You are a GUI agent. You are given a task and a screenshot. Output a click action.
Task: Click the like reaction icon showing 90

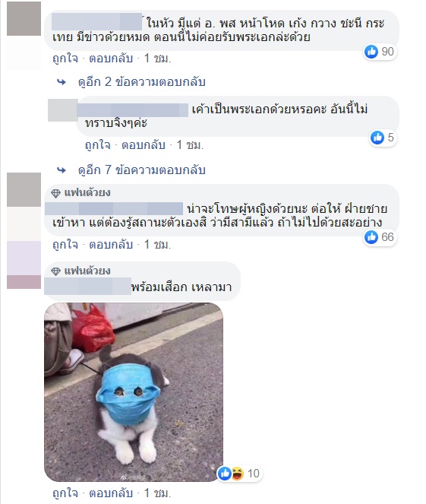click(x=371, y=52)
